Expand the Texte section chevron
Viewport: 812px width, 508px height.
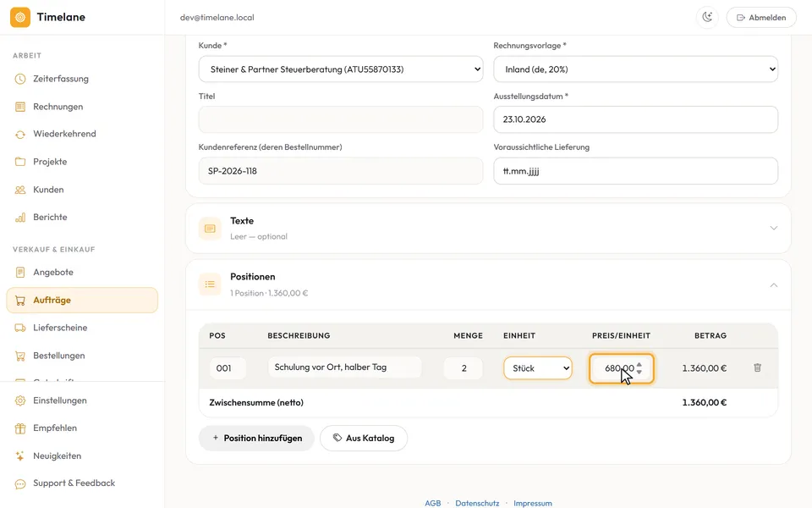pos(774,228)
